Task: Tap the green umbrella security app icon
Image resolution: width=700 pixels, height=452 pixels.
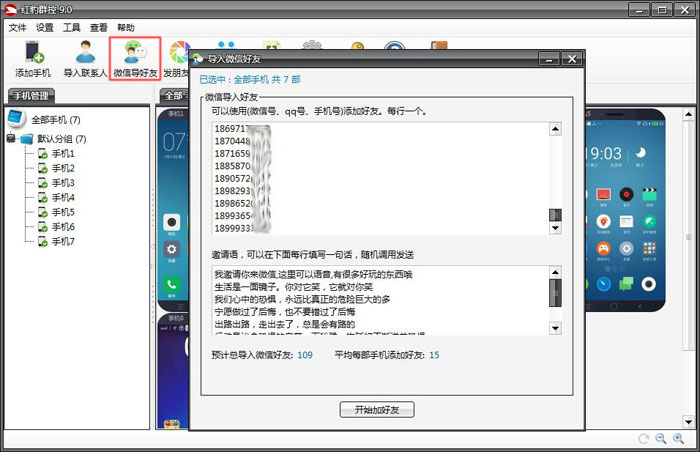Action: (649, 222)
